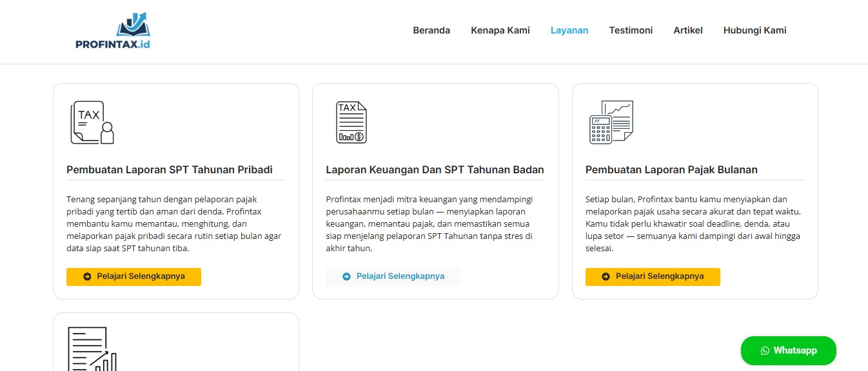
Task: Click the personal tax document icon
Action: click(92, 122)
